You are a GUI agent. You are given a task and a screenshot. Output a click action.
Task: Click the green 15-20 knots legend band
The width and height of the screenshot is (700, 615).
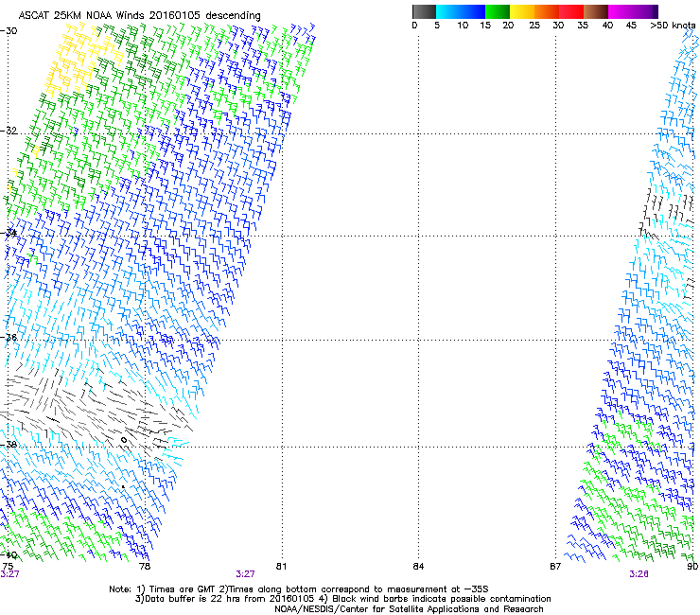[498, 11]
